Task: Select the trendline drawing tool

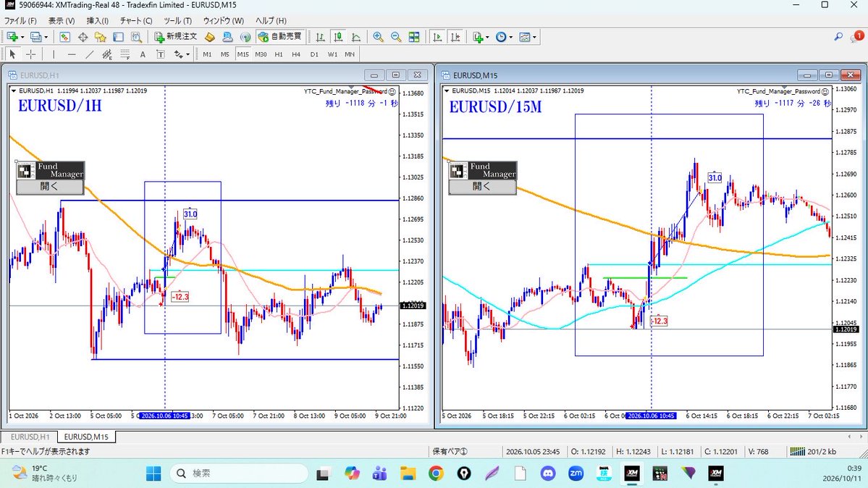Action: 89,54
